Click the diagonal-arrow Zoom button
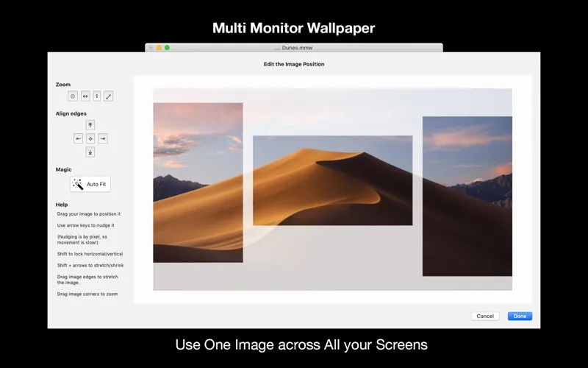Screen dimensions: 588x368 108,96
